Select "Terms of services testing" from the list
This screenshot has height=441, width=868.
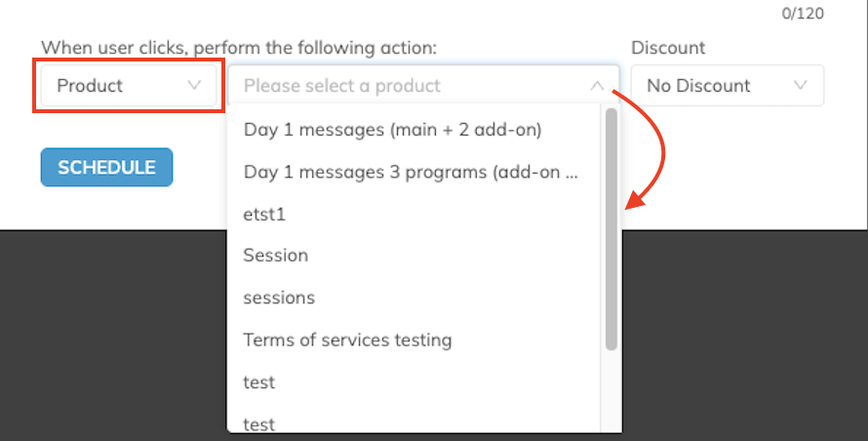(347, 341)
